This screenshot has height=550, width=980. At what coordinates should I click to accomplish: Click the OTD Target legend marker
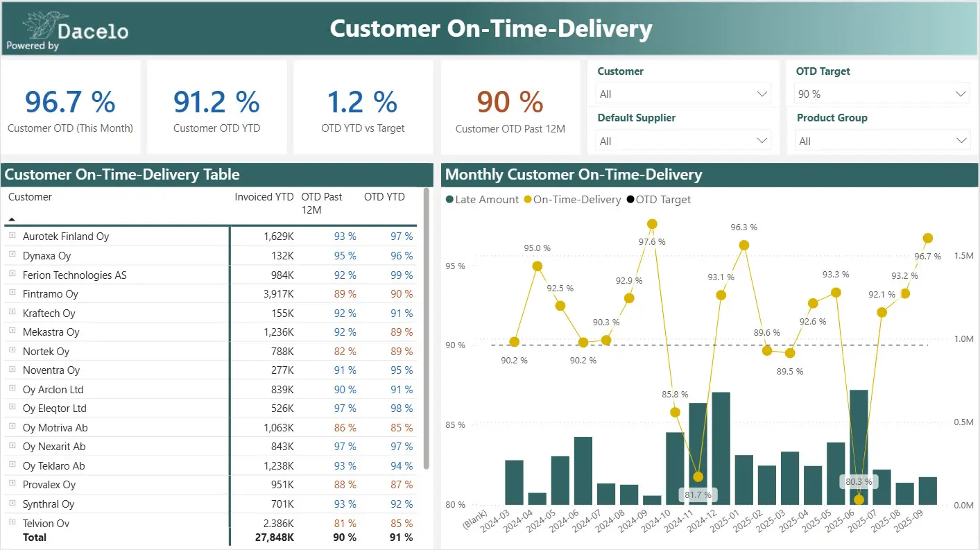coord(630,200)
